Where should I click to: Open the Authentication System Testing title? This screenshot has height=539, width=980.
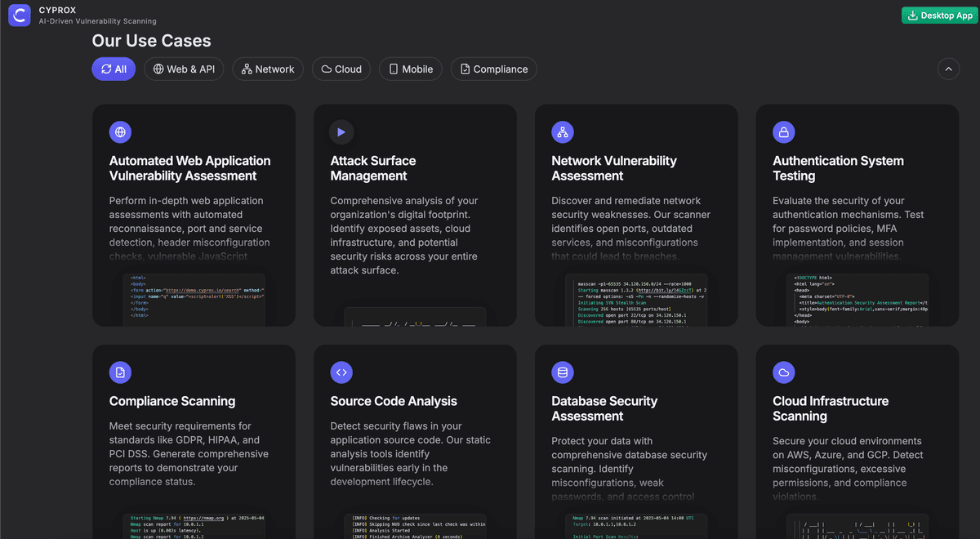(x=838, y=168)
